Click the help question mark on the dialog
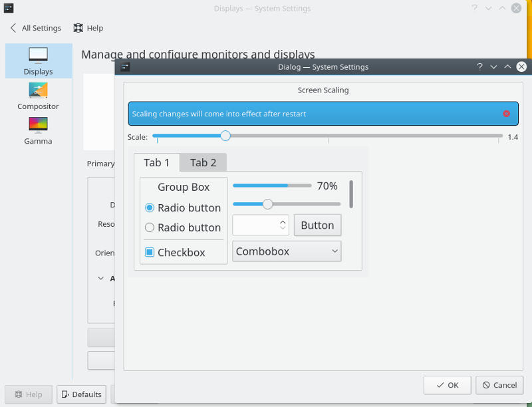The height and width of the screenshot is (407, 532). 479,67
